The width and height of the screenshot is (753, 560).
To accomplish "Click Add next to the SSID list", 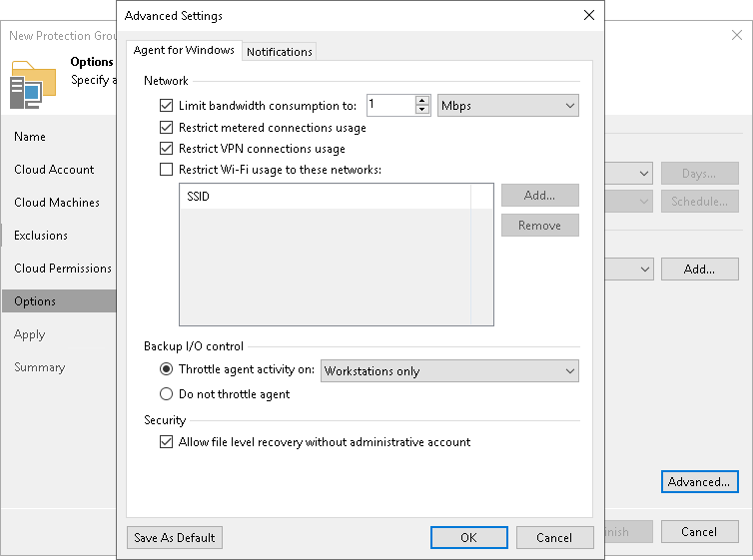I will point(539,196).
